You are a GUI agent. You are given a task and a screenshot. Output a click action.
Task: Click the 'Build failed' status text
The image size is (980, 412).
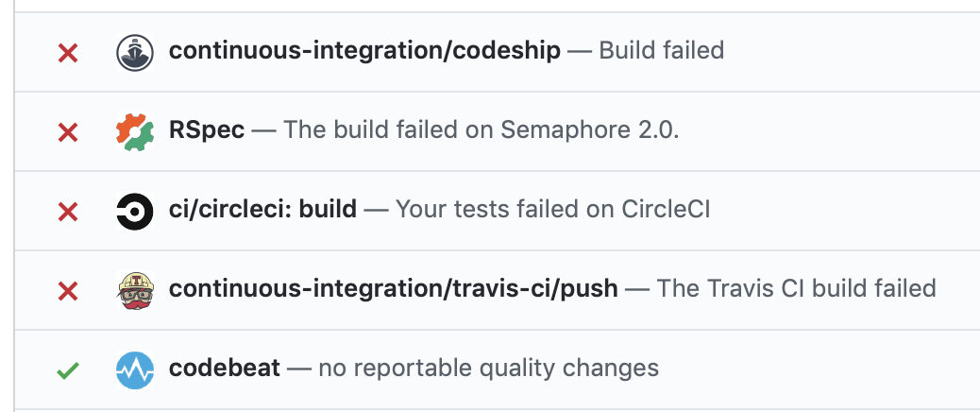click(x=662, y=50)
